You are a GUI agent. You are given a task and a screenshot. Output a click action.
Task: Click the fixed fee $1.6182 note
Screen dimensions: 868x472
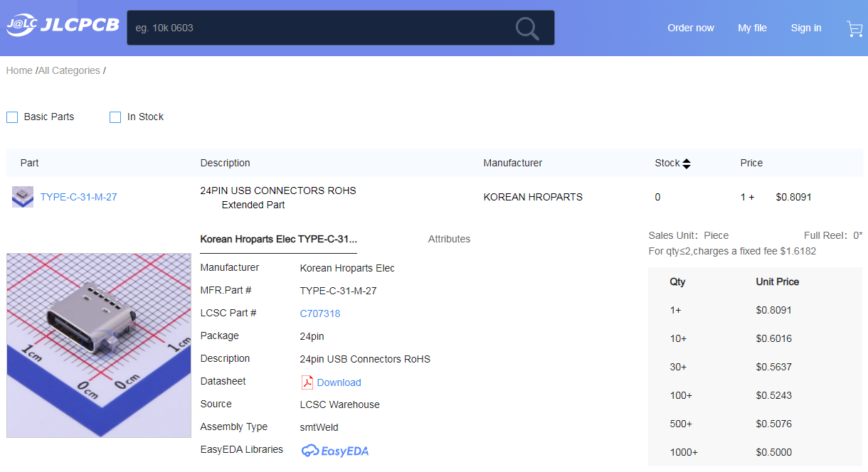(x=732, y=251)
